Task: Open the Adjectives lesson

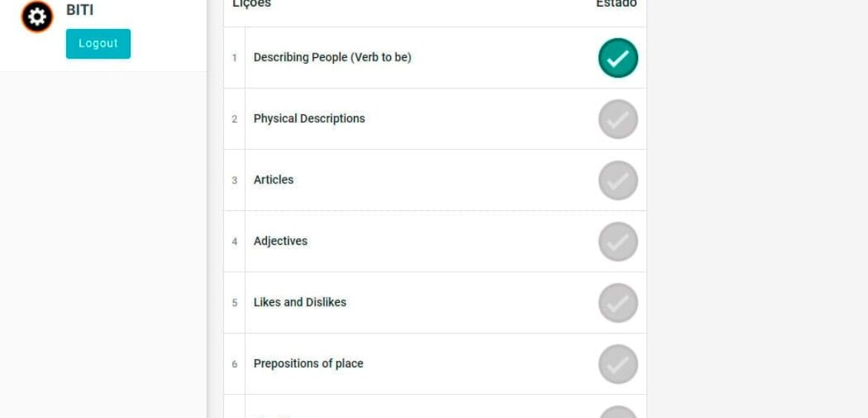Action: (280, 241)
